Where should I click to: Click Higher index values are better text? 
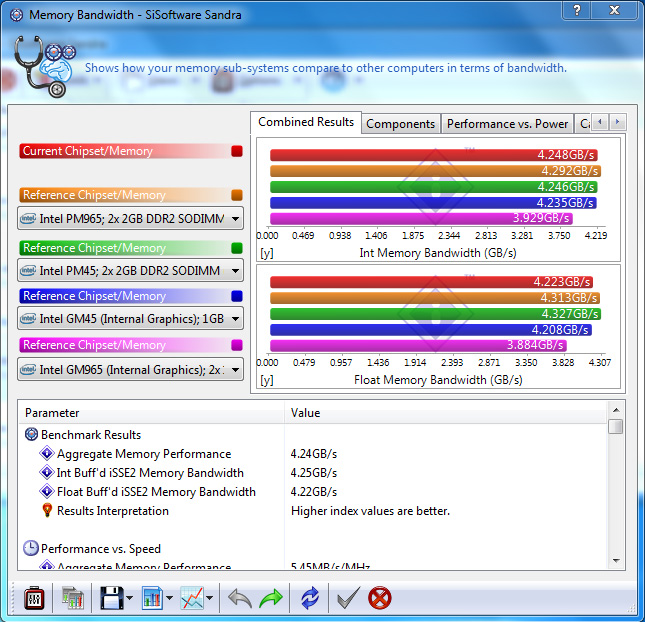point(370,511)
